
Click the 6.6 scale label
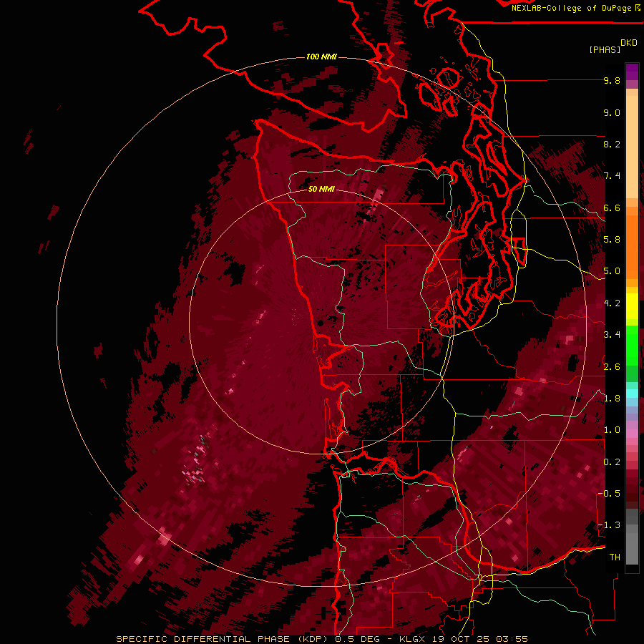[x=612, y=208]
